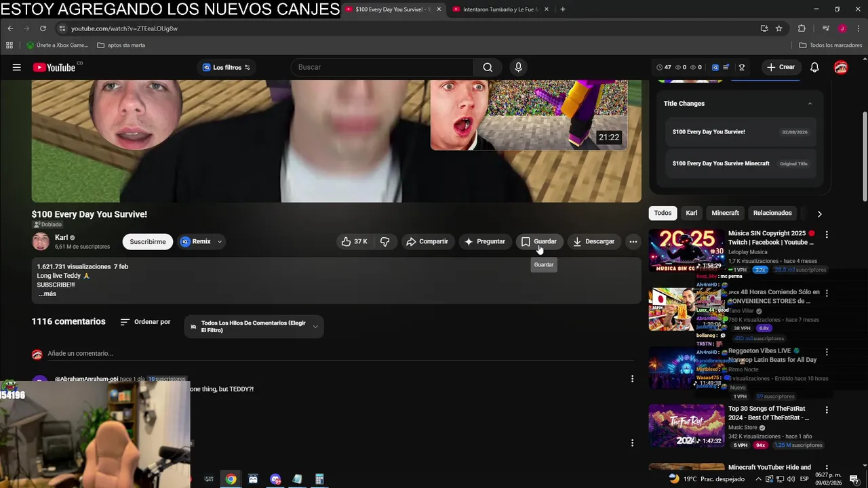Reload the page in Chrome
The image size is (868, 488).
tap(43, 28)
